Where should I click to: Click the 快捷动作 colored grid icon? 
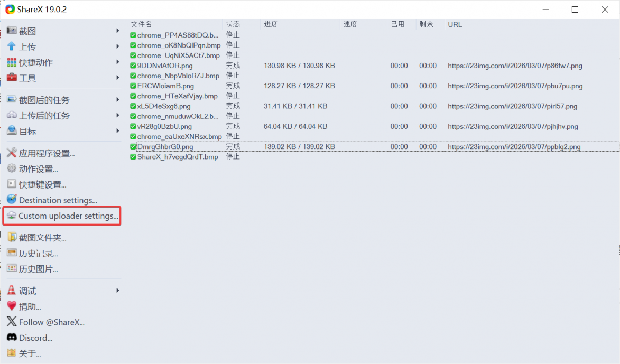[11, 62]
